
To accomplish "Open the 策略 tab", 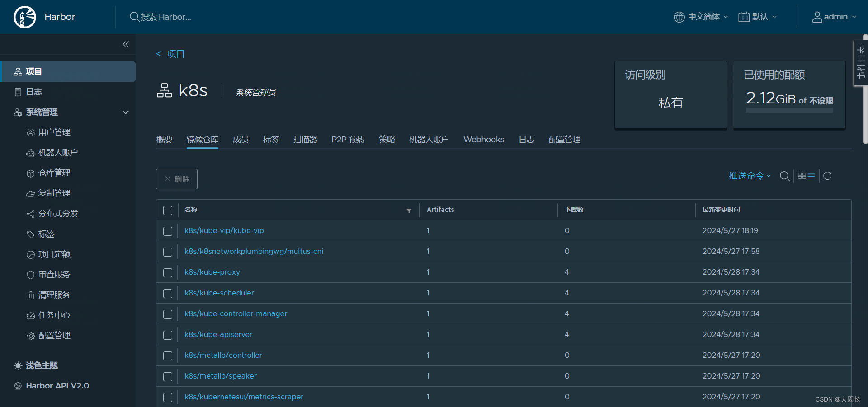I will (x=387, y=140).
